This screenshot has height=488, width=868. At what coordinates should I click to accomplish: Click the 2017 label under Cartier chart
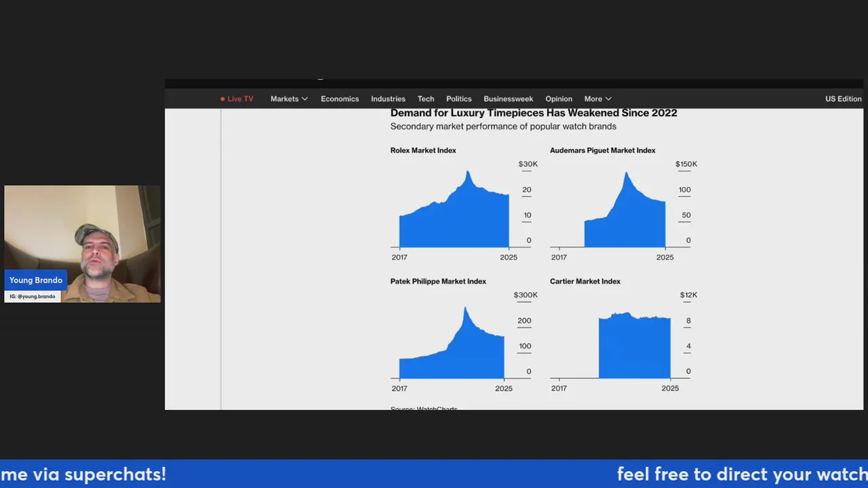pos(559,388)
